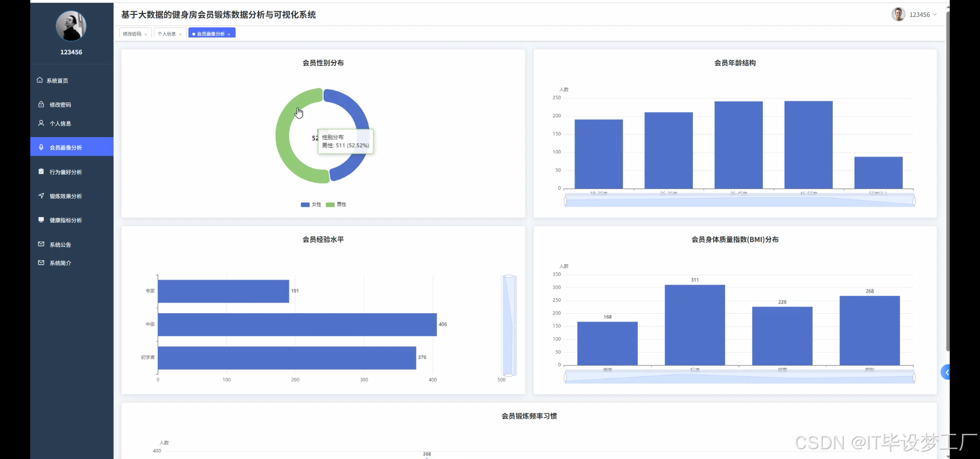
Task: Toggle 女性 legend item in gender chart
Action: pos(311,204)
